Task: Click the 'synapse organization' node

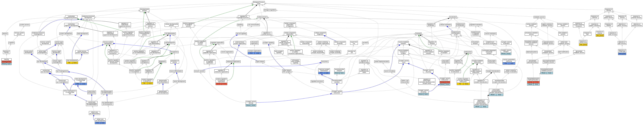Action: pyautogui.click(x=254, y=51)
